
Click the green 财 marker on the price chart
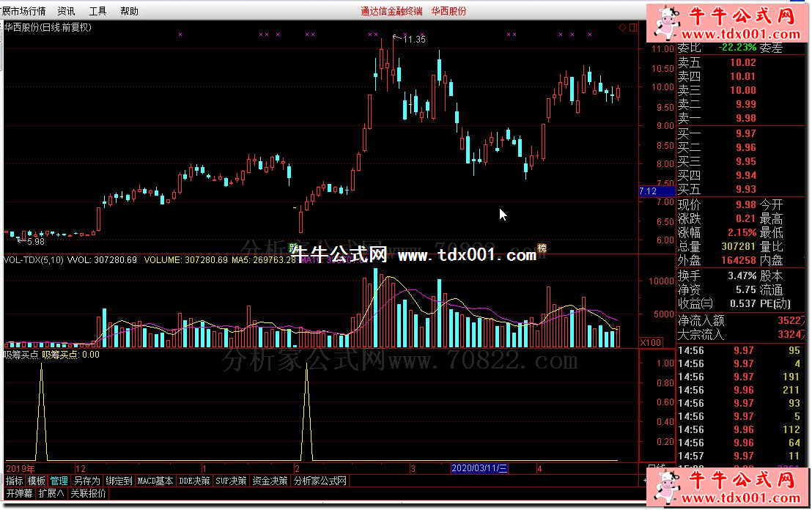(294, 248)
